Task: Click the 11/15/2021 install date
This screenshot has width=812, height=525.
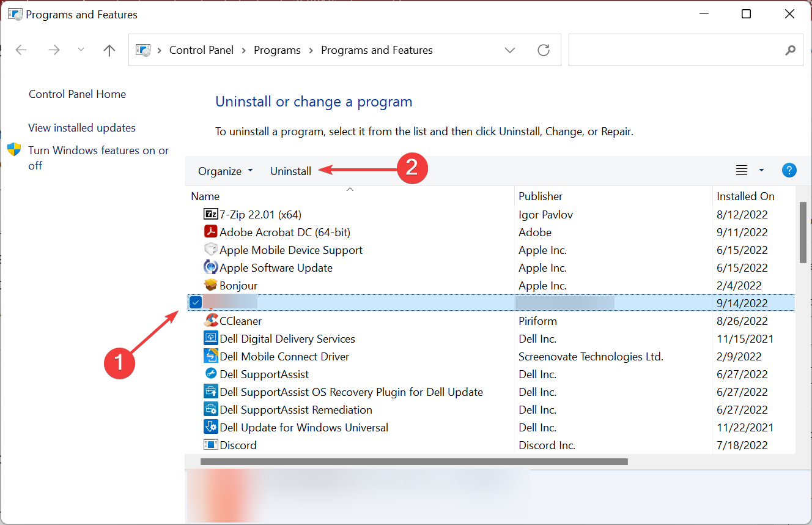Action: pyautogui.click(x=745, y=338)
